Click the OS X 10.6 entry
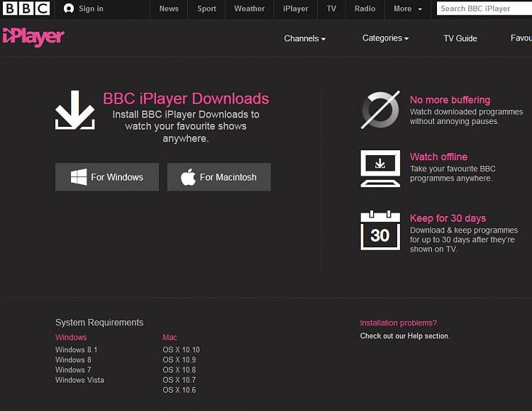532x411 pixels. coord(179,390)
